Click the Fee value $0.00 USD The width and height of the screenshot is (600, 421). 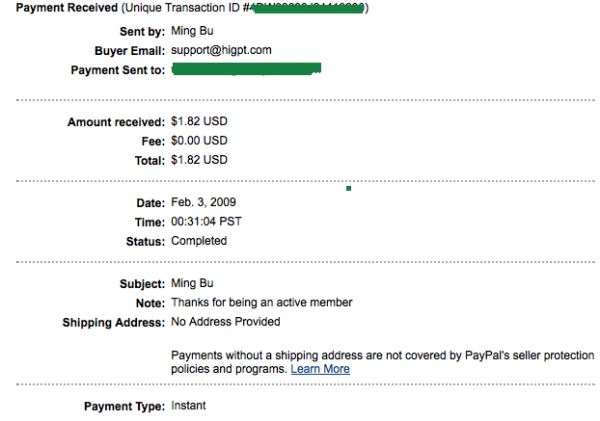click(199, 141)
